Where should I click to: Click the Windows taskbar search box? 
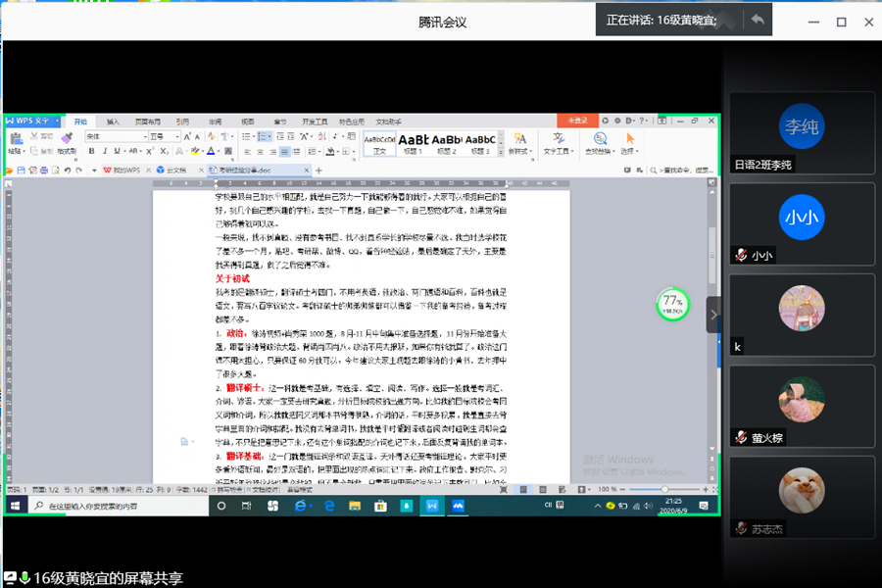click(118, 506)
